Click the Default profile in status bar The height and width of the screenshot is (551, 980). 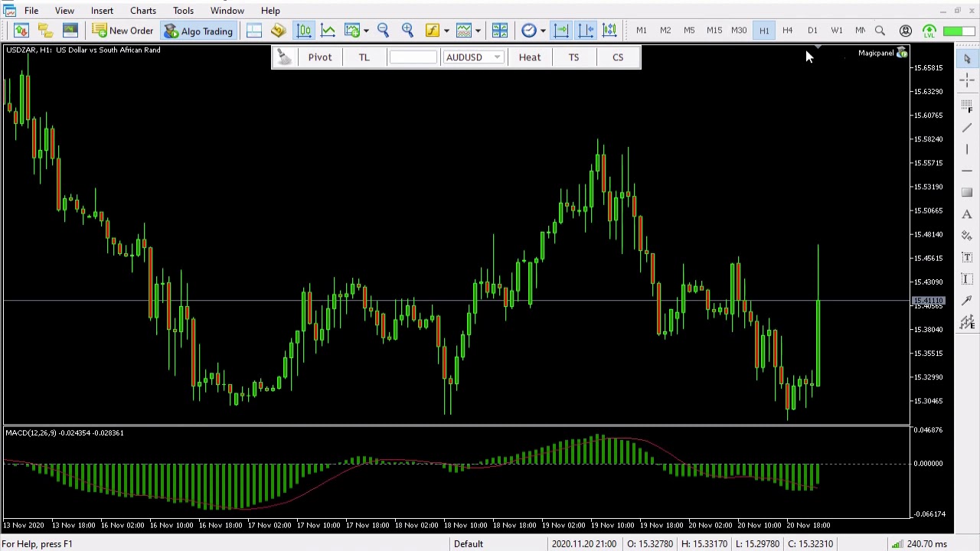click(469, 544)
